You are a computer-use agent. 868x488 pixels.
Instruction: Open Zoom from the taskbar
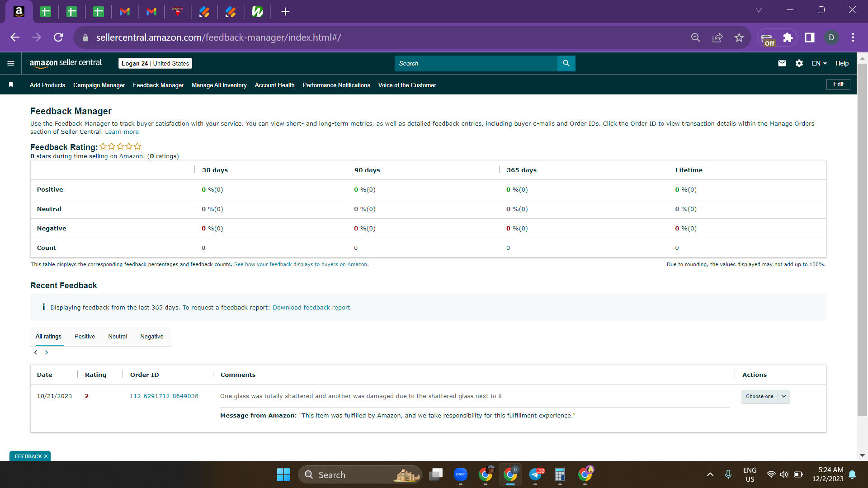461,474
